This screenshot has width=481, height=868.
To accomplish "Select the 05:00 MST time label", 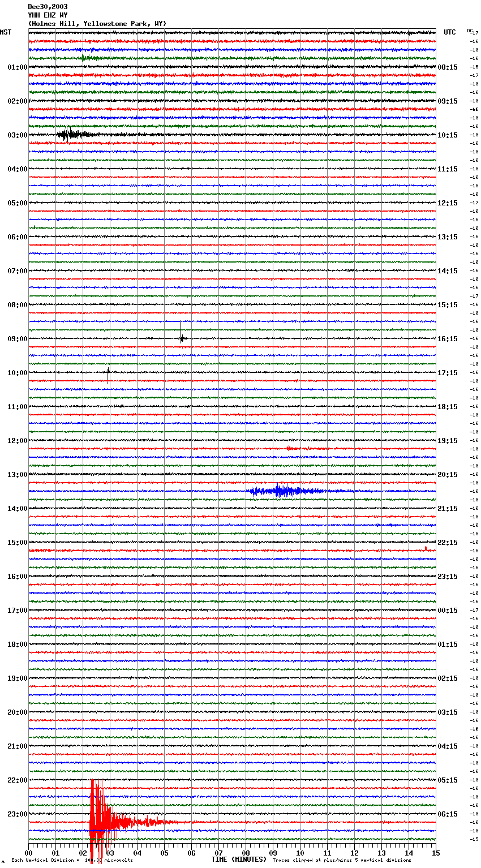I will click(x=18, y=203).
